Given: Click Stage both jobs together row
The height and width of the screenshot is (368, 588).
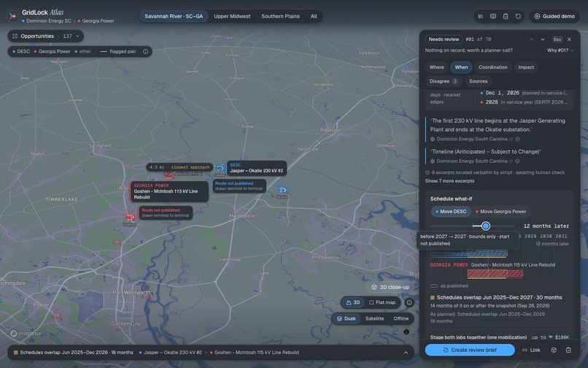Looking at the screenshot, I should click(x=500, y=337).
